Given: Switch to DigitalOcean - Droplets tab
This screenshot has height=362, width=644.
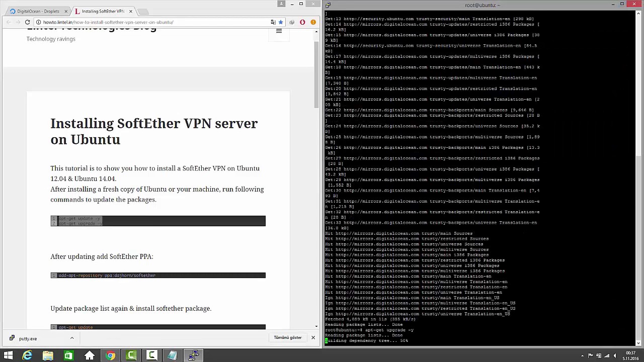Looking at the screenshot, I should [x=38, y=11].
